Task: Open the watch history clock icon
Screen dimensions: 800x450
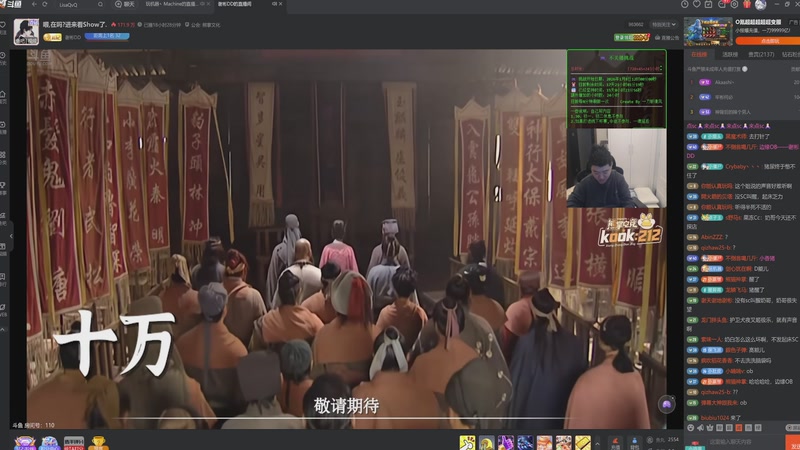Action: [685, 4]
